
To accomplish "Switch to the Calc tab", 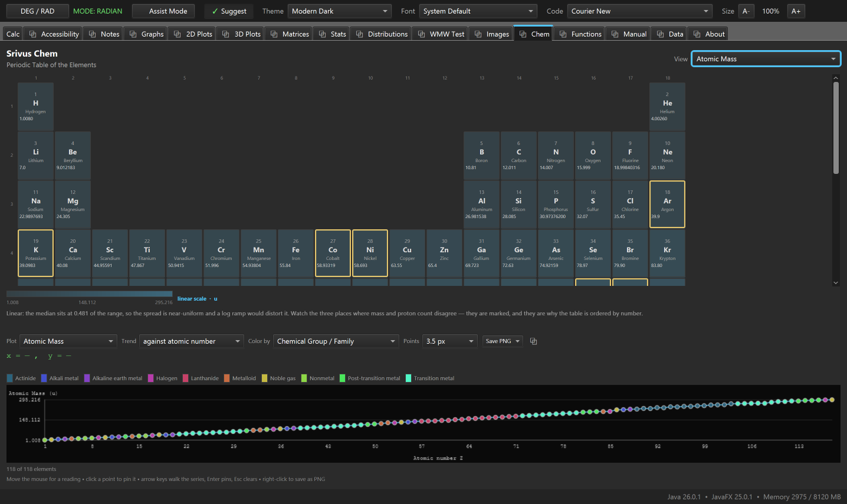I will 13,34.
